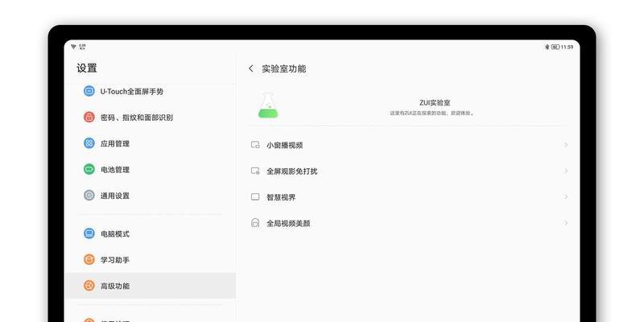Open the 智慧视界 option
The width and height of the screenshot is (644, 322).
[409, 197]
